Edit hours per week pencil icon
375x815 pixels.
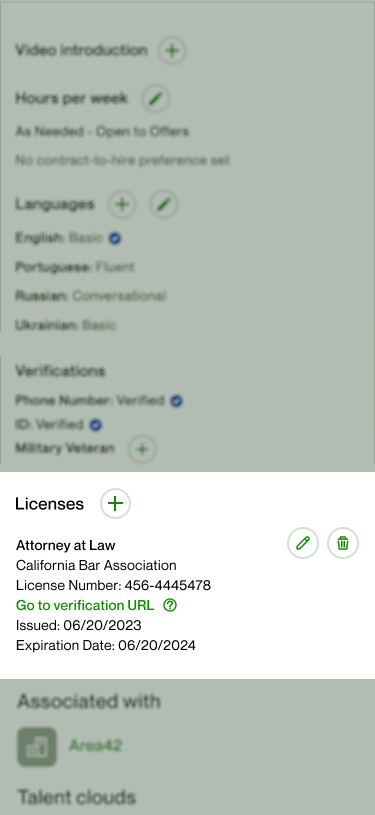pyautogui.click(x=156, y=98)
